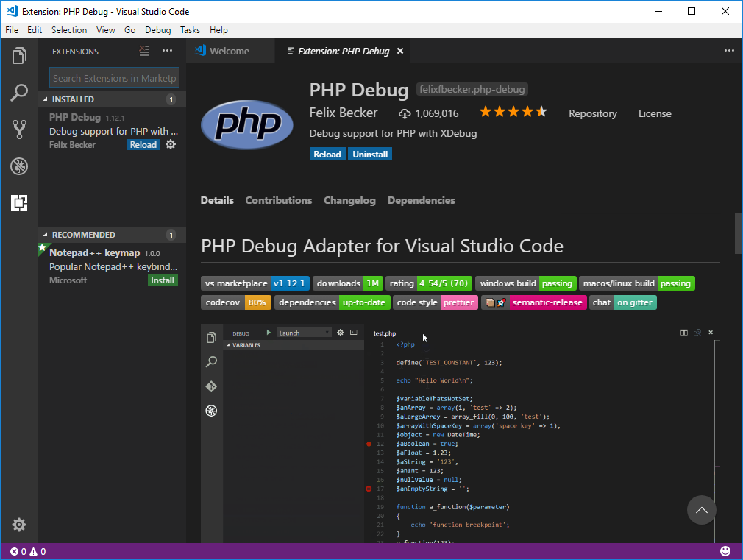
Task: Click the semantic-release badge
Action: [x=534, y=302]
